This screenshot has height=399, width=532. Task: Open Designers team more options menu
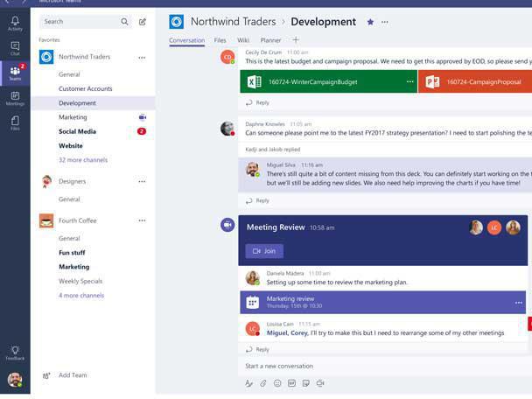coord(142,182)
